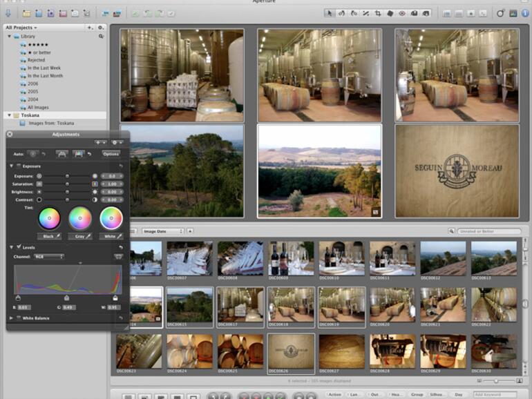Enable the White Balance checkbox

pyautogui.click(x=19, y=318)
